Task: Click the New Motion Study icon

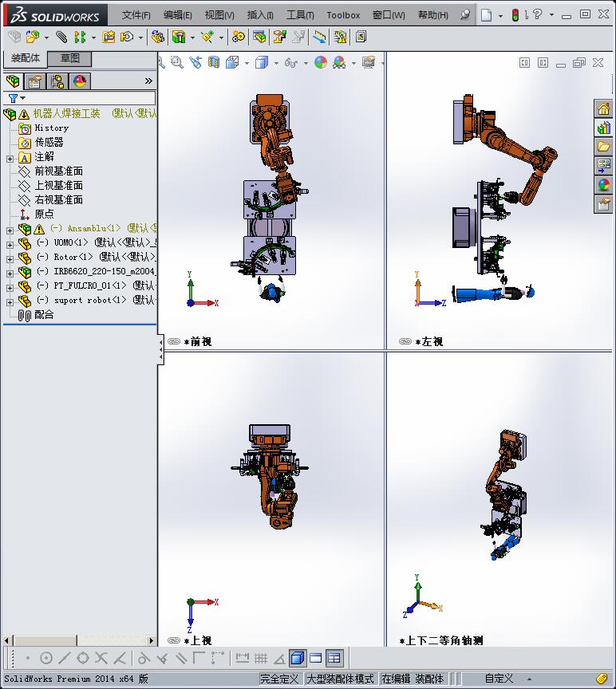Action: tap(239, 37)
